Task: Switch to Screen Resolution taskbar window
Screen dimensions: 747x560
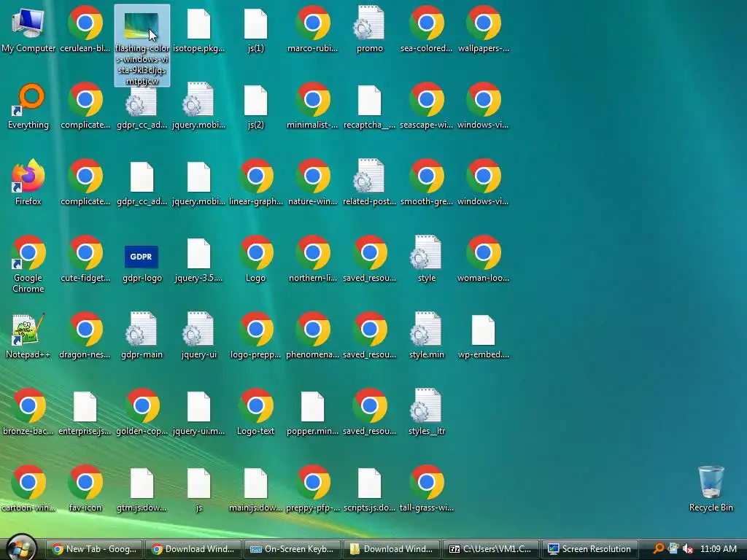Action: [589, 549]
